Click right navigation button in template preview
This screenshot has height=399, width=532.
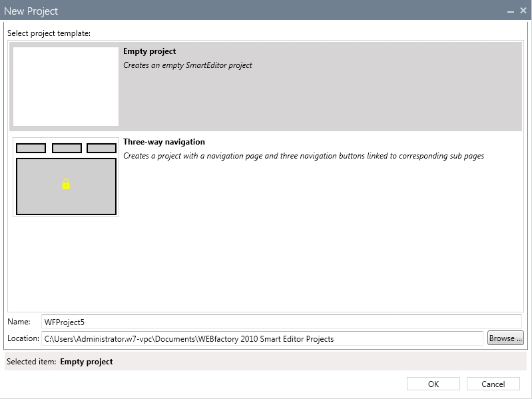[101, 148]
